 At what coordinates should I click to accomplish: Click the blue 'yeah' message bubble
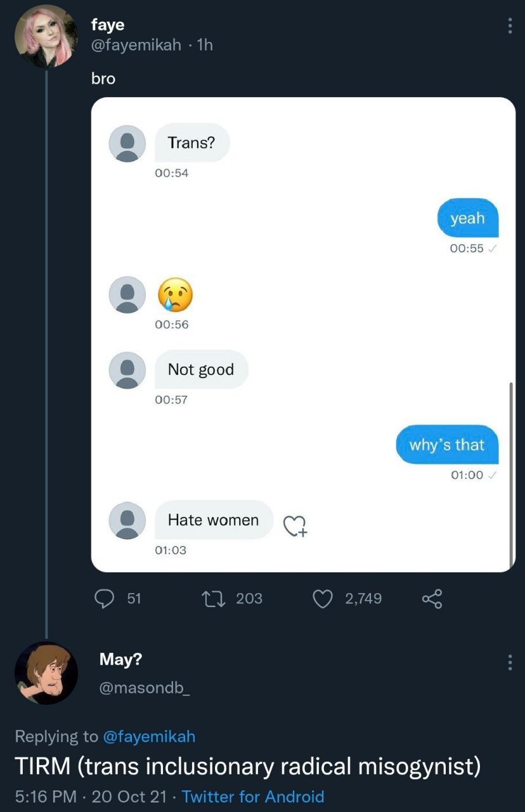467,218
